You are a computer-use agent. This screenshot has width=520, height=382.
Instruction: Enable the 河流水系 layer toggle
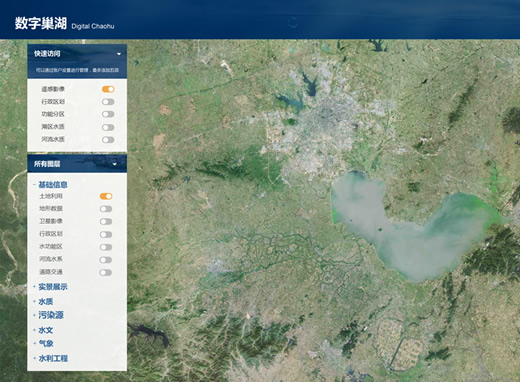pos(106,260)
